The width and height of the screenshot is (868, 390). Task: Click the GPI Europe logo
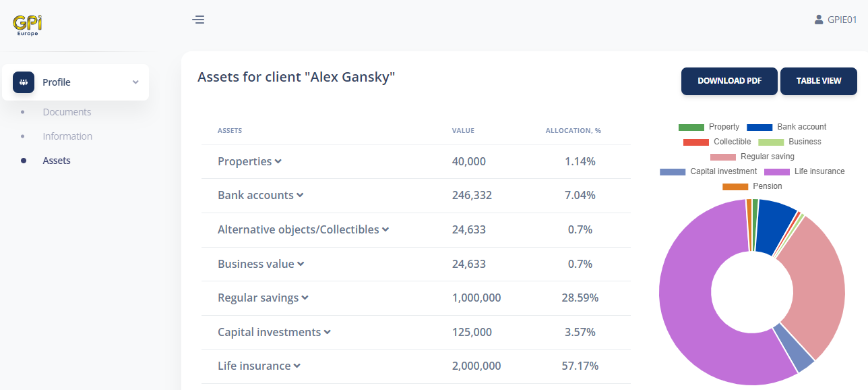click(28, 26)
